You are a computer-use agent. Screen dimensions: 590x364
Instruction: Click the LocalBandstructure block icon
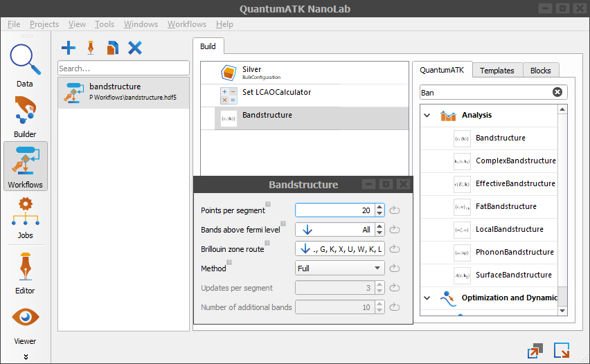[x=462, y=230]
